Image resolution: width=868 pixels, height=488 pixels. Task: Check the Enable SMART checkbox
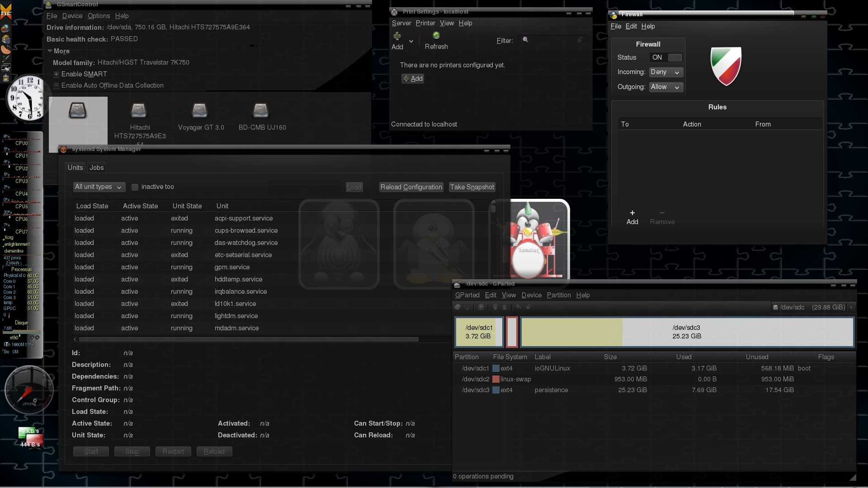pyautogui.click(x=57, y=74)
